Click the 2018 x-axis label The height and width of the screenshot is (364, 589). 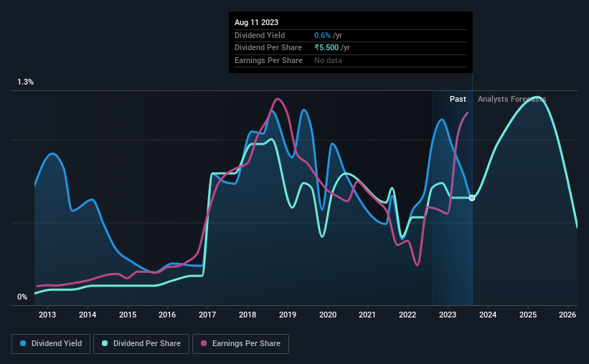pyautogui.click(x=248, y=315)
